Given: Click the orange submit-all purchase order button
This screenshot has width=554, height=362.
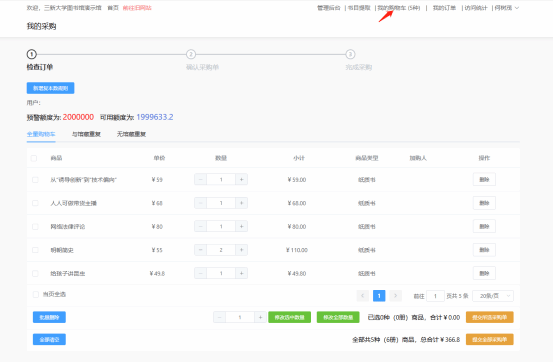Looking at the screenshot, I should click(489, 339).
